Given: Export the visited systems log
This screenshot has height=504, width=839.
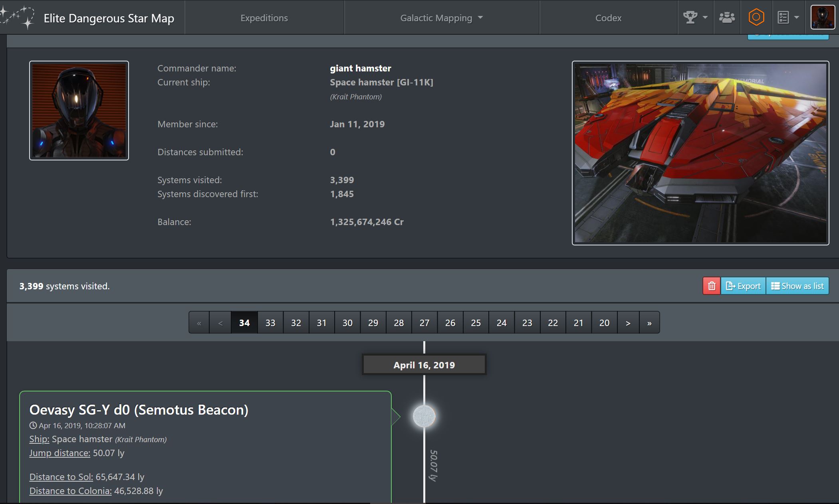Looking at the screenshot, I should 743,286.
